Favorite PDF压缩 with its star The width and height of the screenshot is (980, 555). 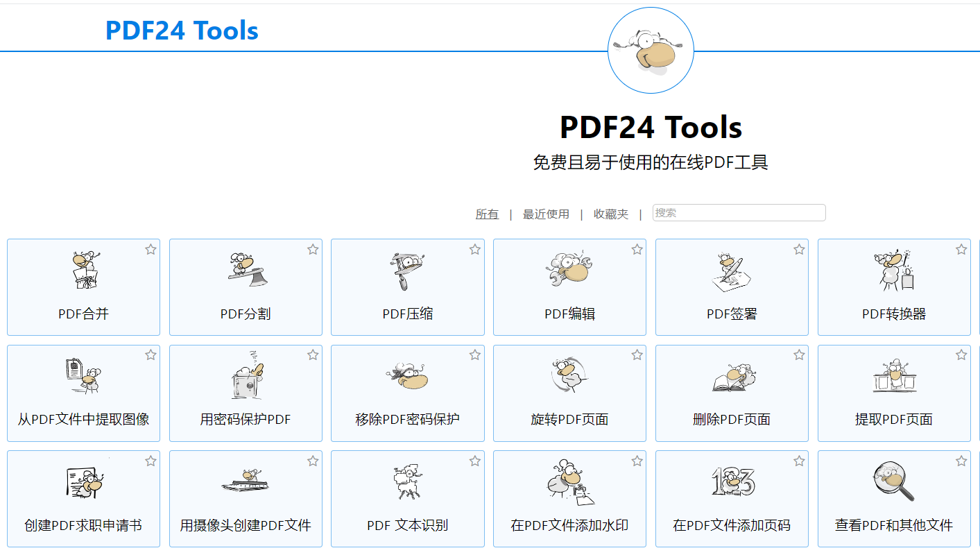point(474,250)
